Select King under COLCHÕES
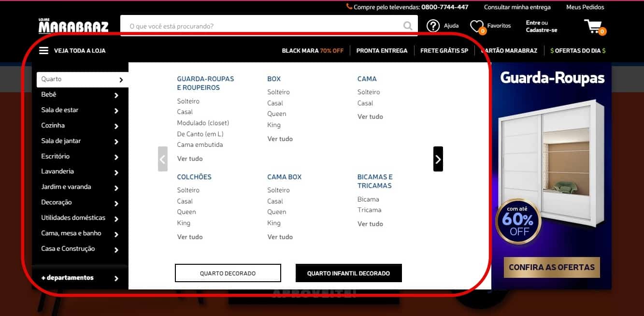 click(184, 223)
